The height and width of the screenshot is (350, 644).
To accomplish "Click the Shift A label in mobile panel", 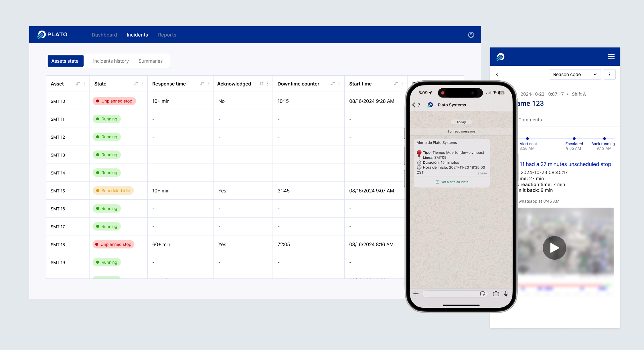I will click(579, 94).
